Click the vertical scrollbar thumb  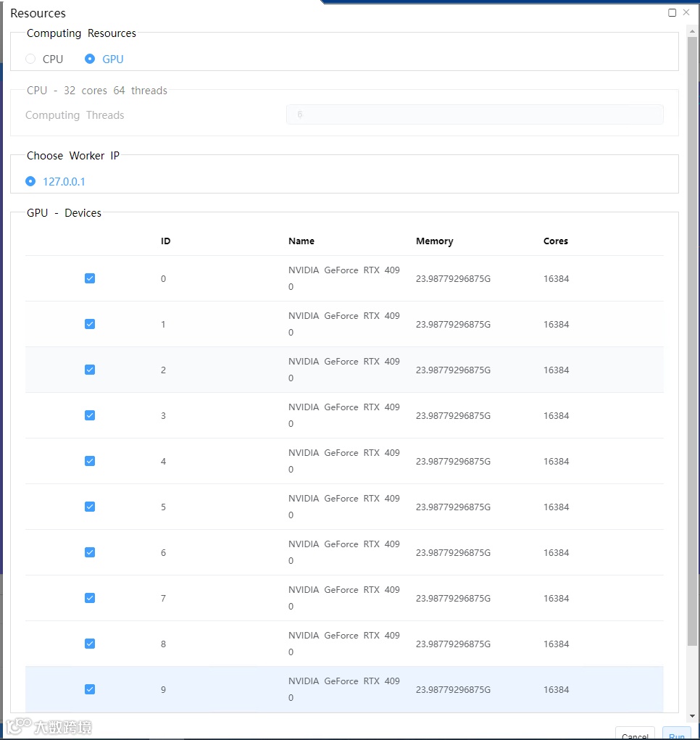click(692, 341)
